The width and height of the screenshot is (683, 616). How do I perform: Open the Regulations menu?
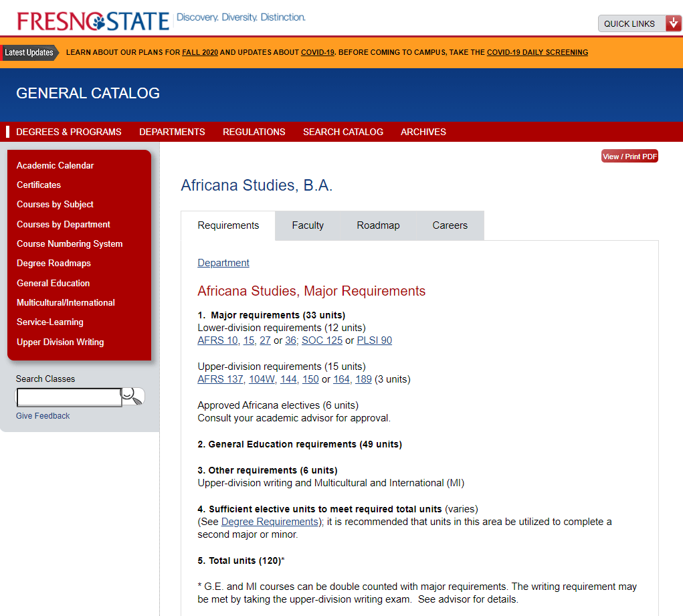(254, 132)
